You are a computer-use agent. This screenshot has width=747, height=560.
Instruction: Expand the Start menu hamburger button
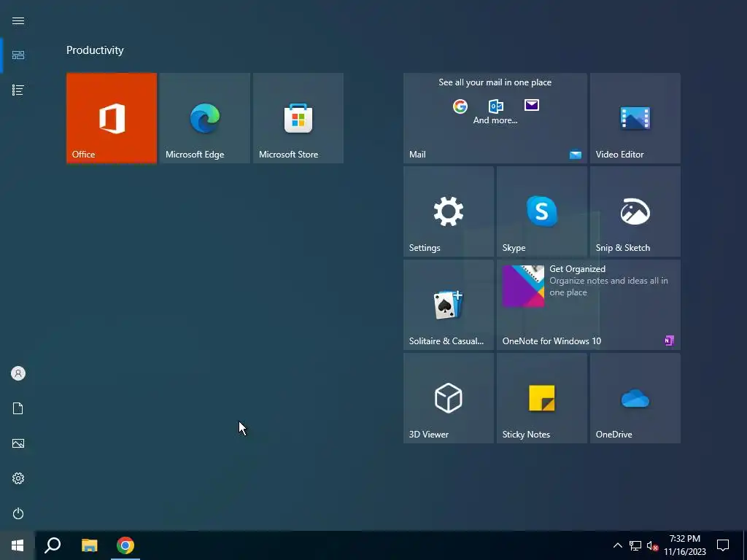[x=18, y=20]
